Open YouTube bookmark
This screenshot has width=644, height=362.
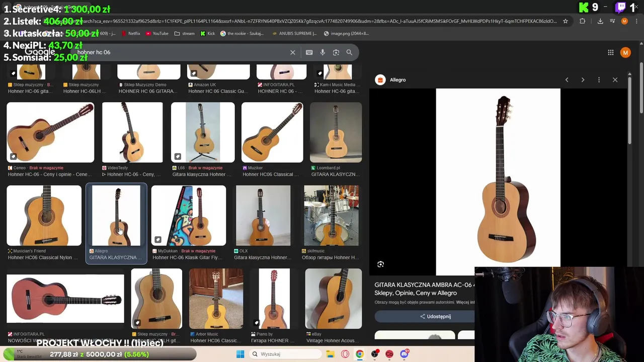point(156,34)
